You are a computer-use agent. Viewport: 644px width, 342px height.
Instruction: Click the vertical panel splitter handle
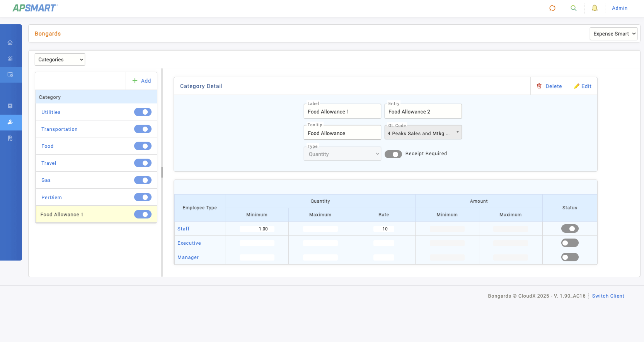[162, 172]
